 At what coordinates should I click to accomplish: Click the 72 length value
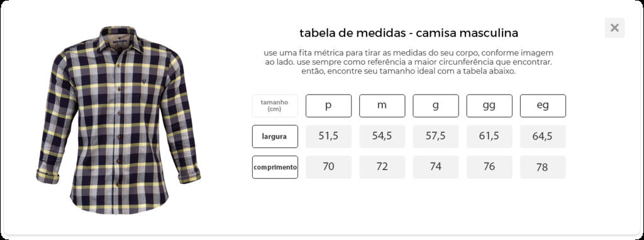click(382, 167)
